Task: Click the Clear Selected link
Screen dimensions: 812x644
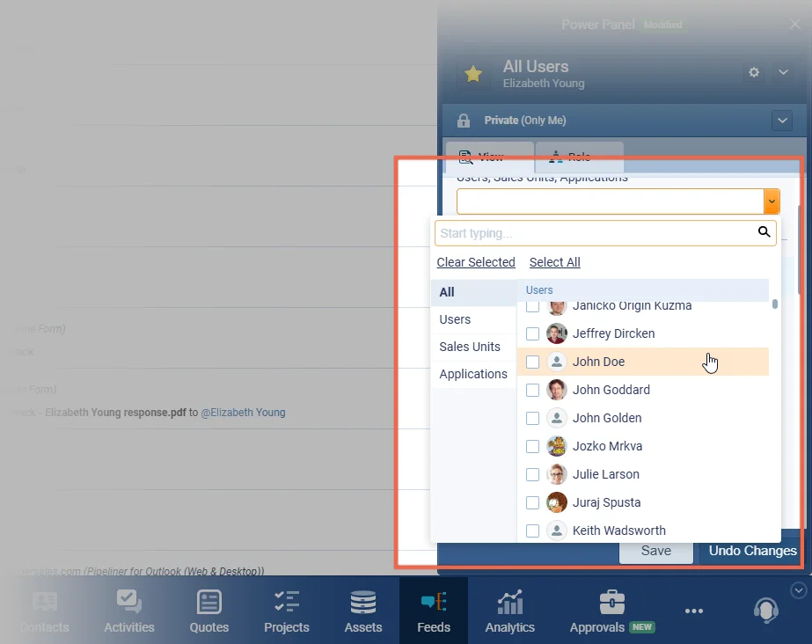Action: [476, 262]
